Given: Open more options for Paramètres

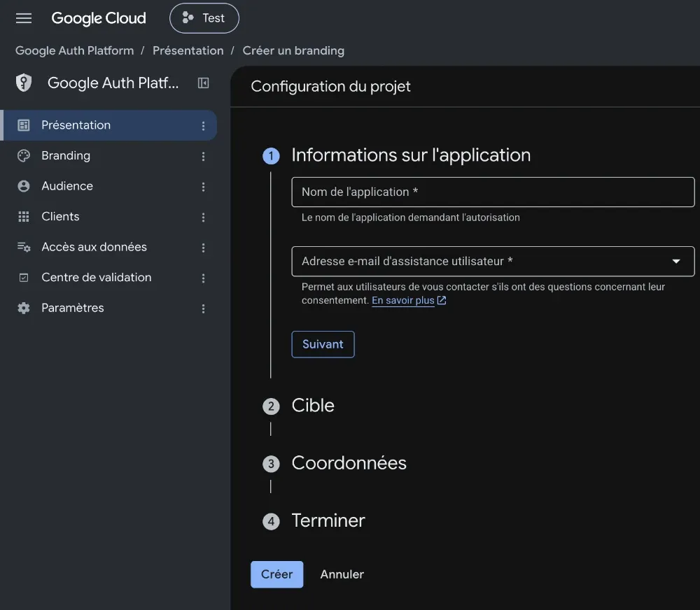Looking at the screenshot, I should coord(203,308).
